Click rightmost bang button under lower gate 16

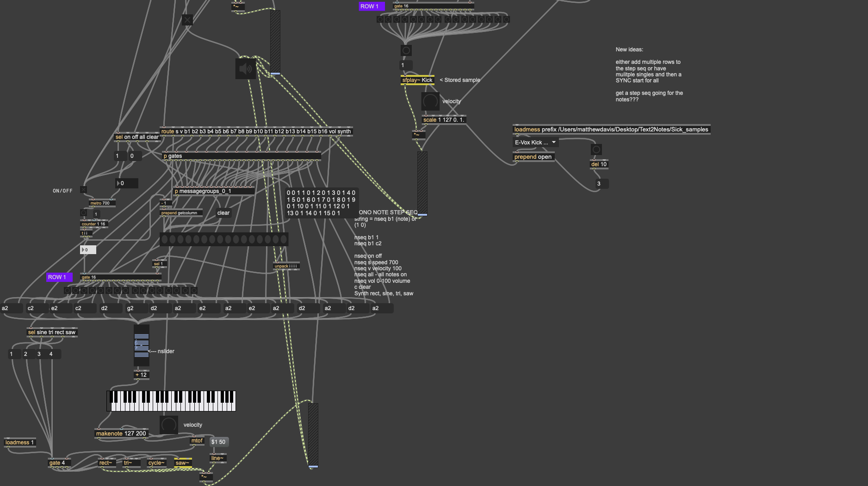click(x=194, y=291)
